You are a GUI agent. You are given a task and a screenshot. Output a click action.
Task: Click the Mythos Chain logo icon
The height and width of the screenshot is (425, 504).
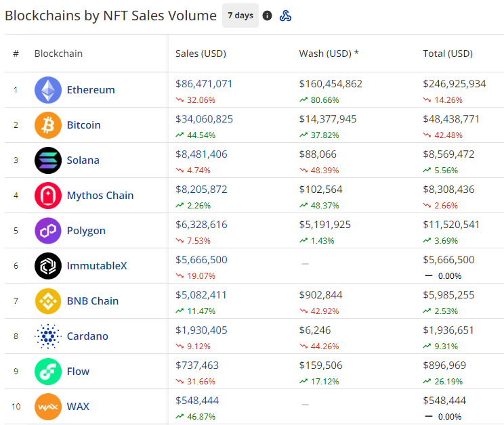point(48,196)
